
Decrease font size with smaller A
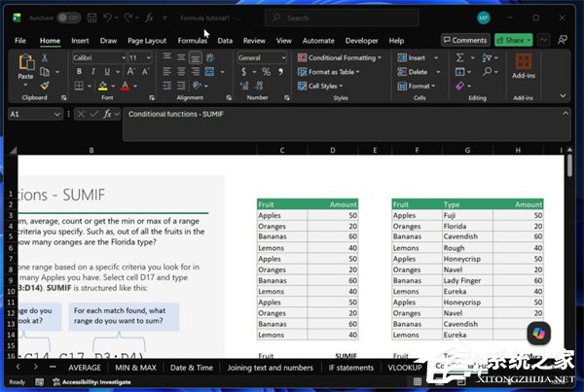145,71
